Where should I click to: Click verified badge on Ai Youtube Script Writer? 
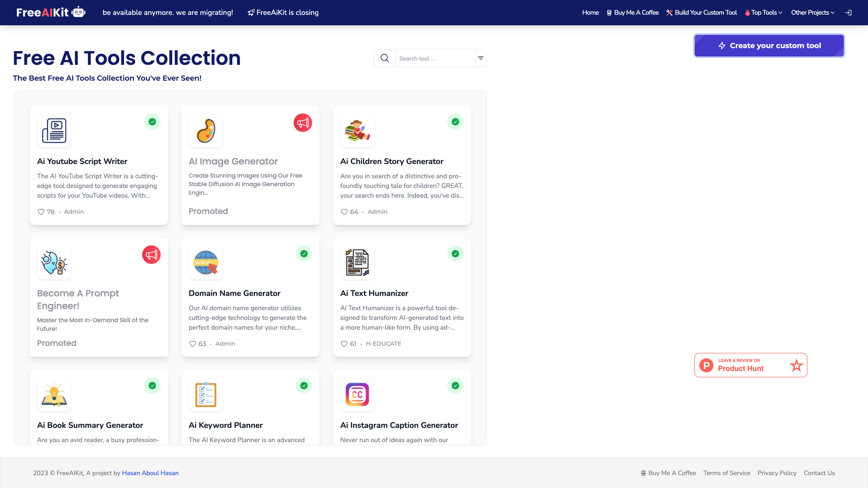point(152,122)
